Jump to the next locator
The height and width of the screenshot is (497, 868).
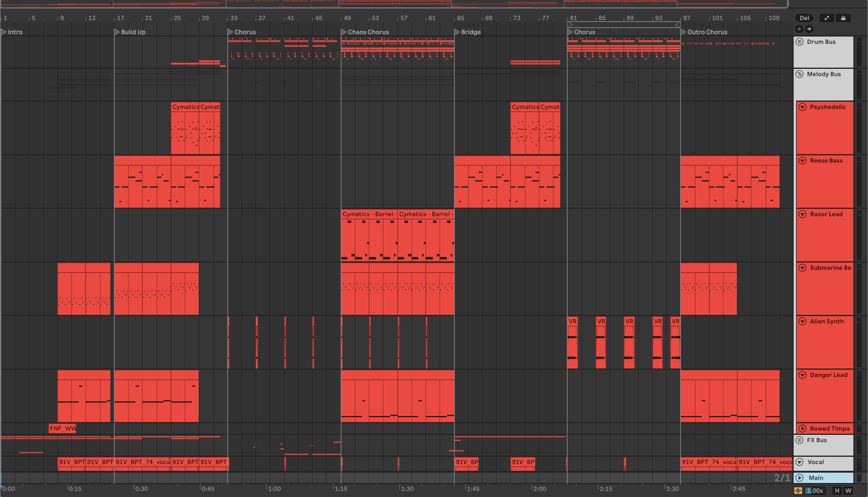pyautogui.click(x=809, y=29)
